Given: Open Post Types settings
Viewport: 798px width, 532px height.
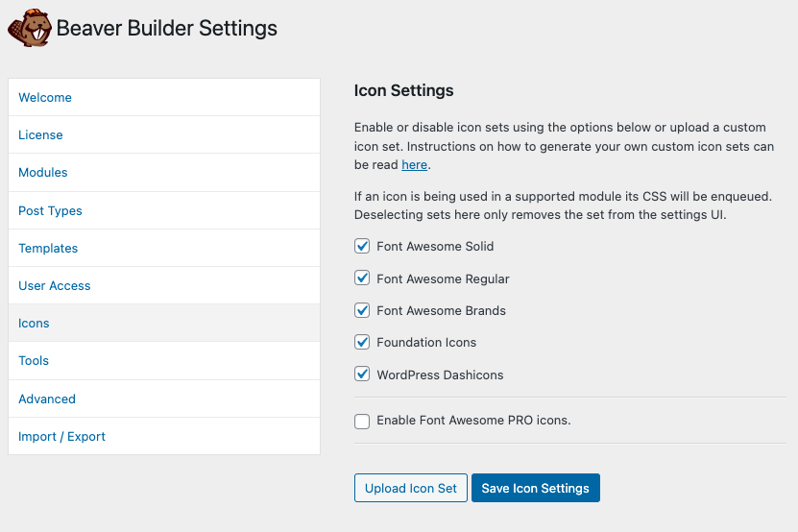Looking at the screenshot, I should point(164,210).
